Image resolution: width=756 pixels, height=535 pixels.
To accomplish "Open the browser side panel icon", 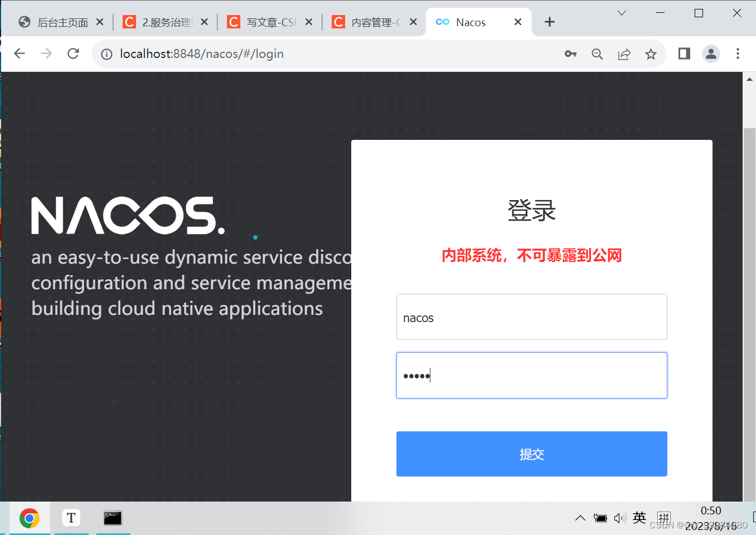I will (x=684, y=53).
